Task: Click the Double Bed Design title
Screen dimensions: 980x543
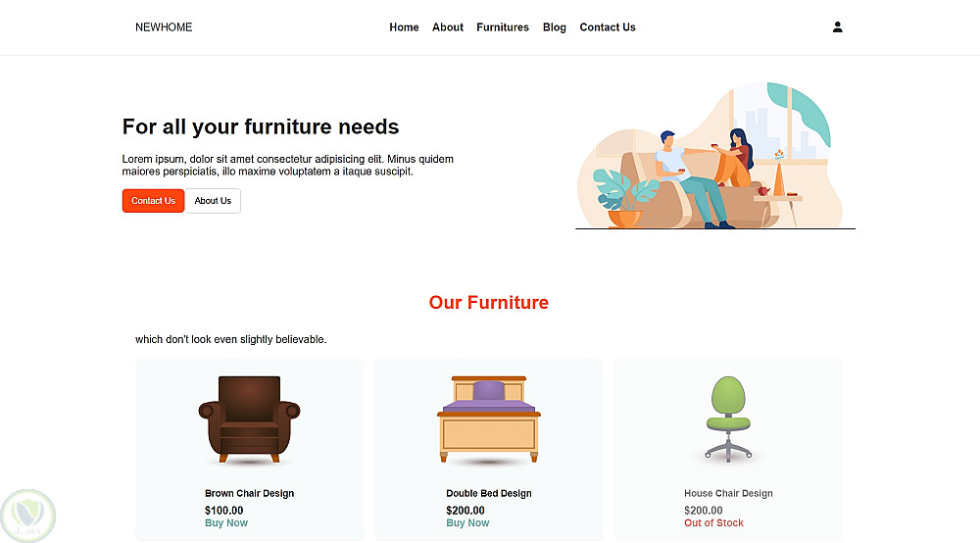Action: pos(489,493)
